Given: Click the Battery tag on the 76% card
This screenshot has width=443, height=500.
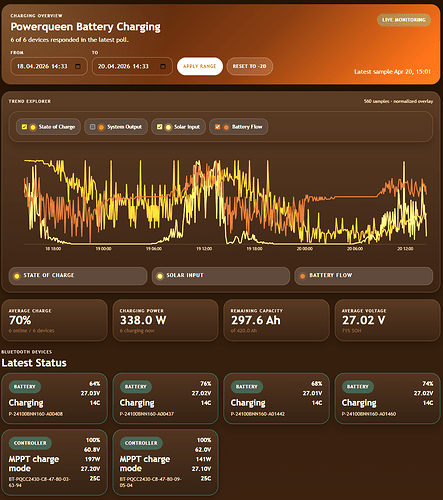Looking at the screenshot, I should click(136, 387).
